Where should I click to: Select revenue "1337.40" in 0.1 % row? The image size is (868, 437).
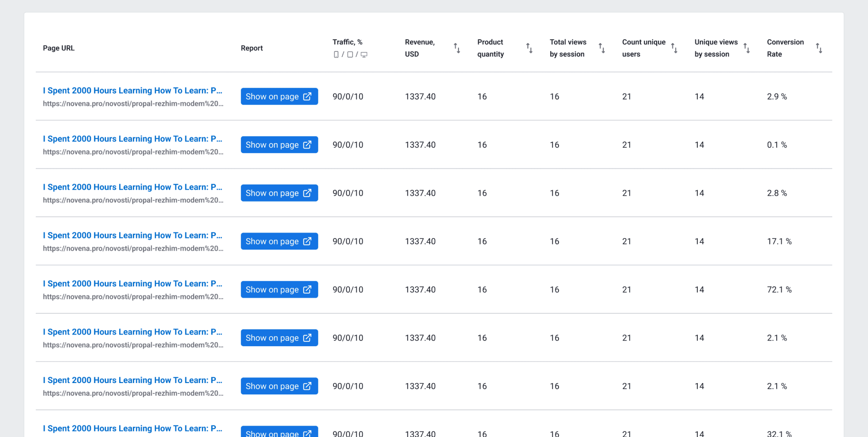click(x=420, y=145)
